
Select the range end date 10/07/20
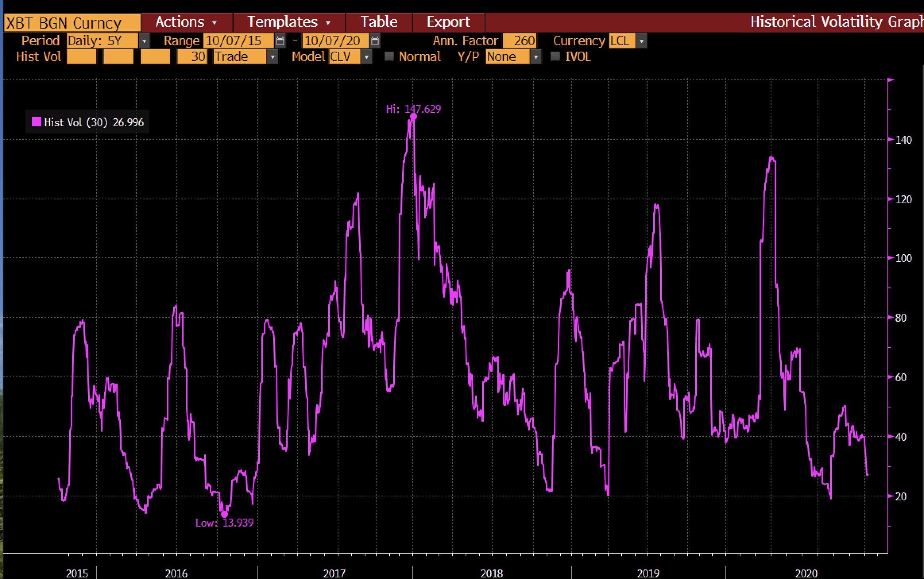(x=333, y=41)
